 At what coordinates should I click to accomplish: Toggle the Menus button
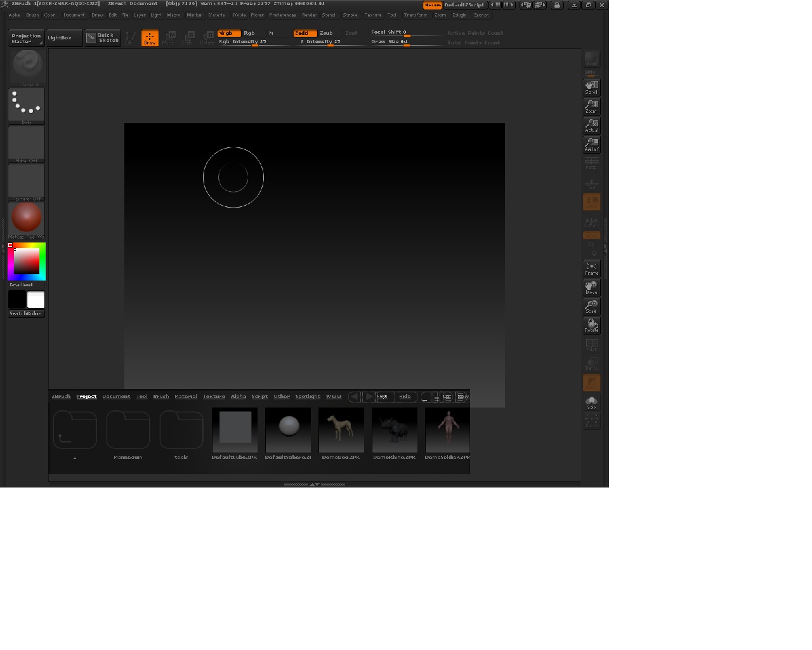tap(433, 5)
